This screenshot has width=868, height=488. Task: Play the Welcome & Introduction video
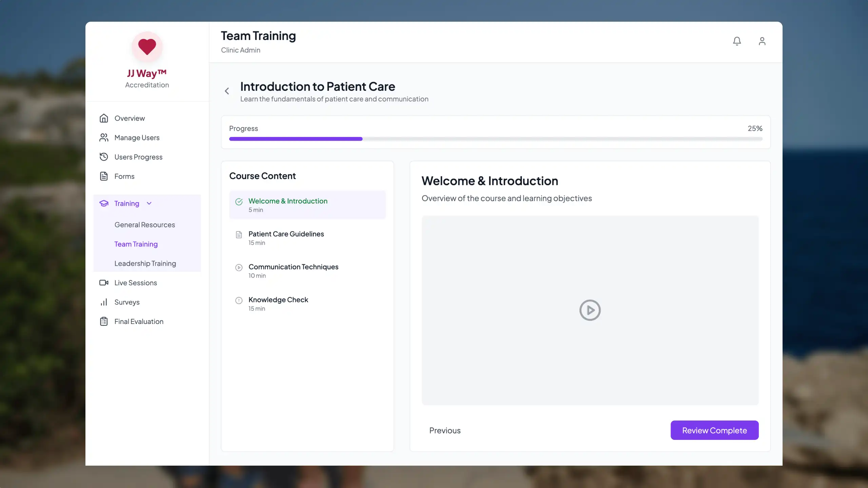(590, 310)
